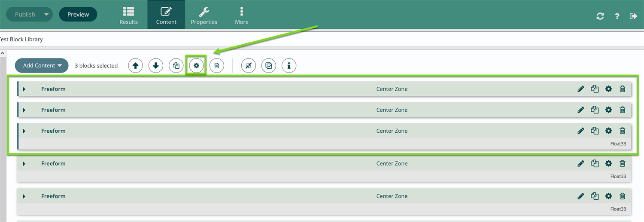Expand the first Freeform block triangle
This screenshot has height=222, width=644.
click(24, 89)
